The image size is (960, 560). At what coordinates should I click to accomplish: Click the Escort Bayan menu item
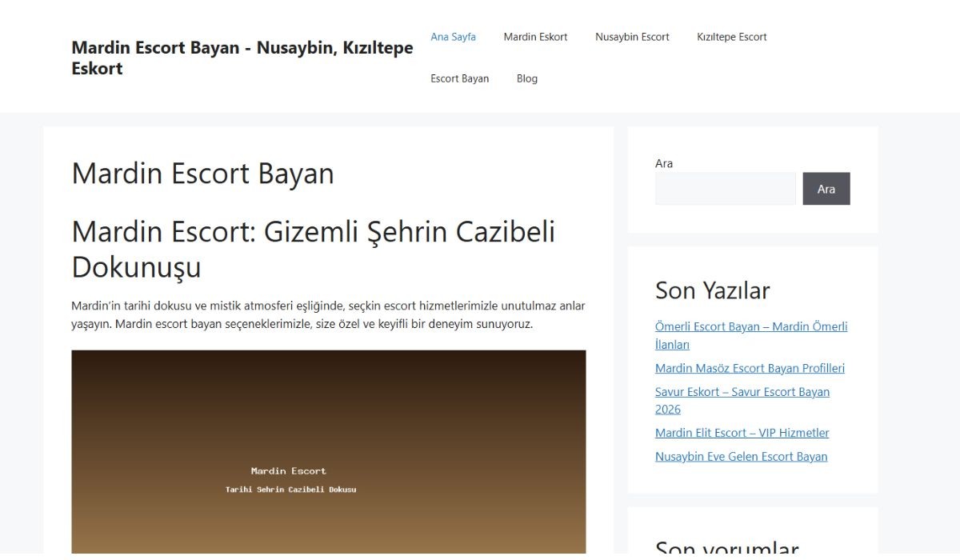coord(459,78)
